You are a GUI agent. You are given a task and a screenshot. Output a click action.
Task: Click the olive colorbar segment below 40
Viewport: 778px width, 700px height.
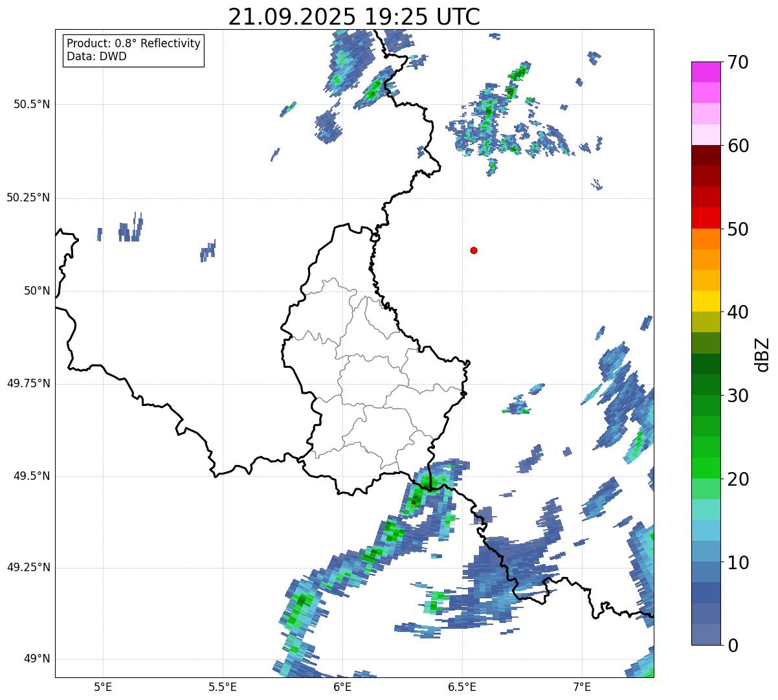pyautogui.click(x=706, y=322)
